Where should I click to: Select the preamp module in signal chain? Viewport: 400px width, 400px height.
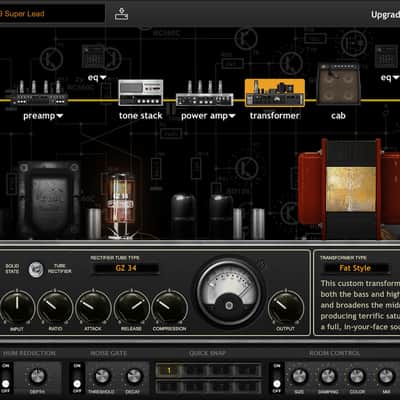click(40, 93)
